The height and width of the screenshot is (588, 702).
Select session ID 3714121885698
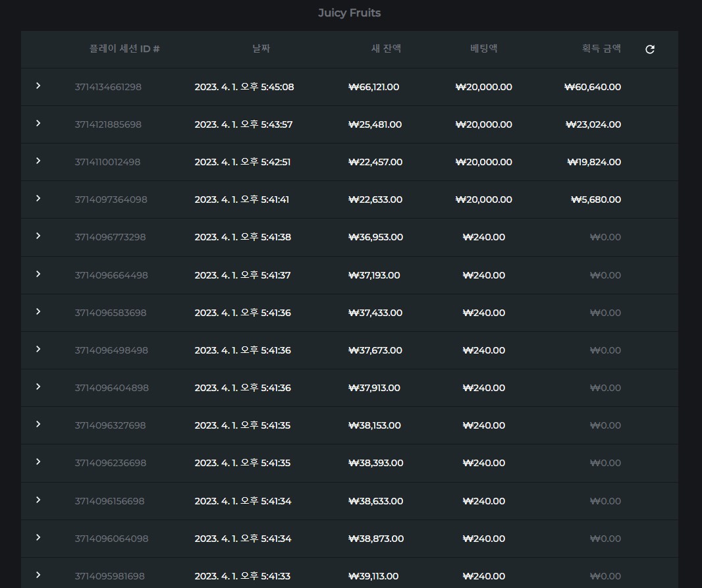point(108,124)
